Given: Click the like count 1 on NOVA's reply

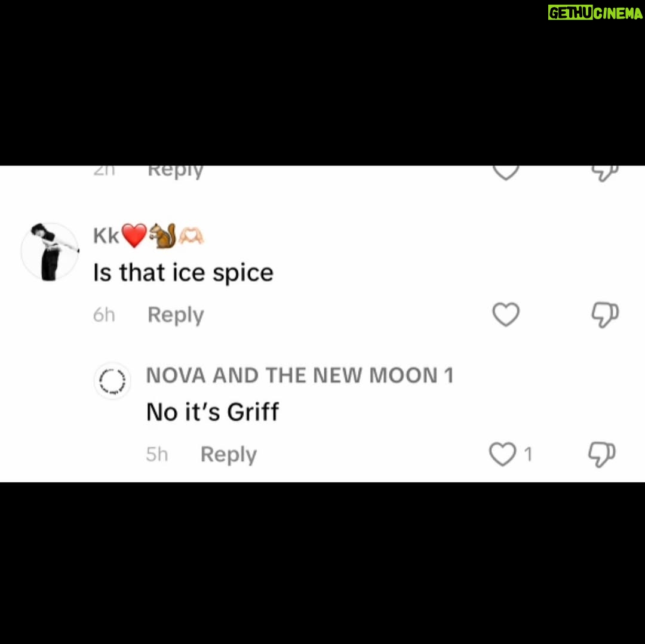Looking at the screenshot, I should pos(528,455).
